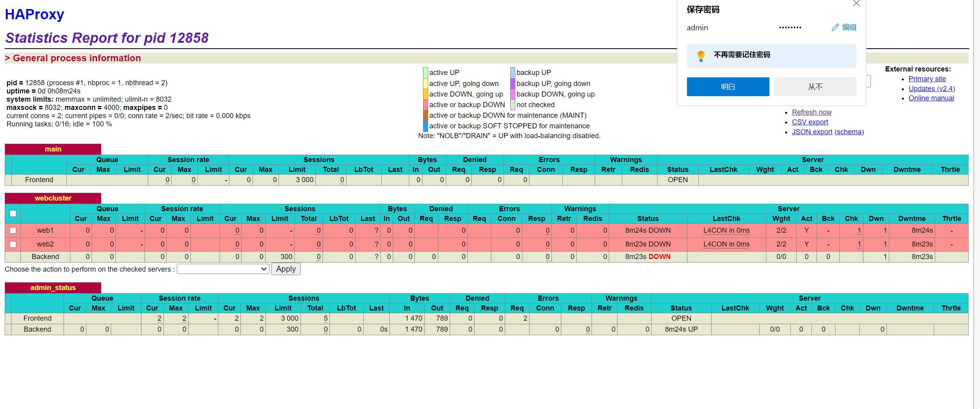
Task: Click the Apply button
Action: point(286,269)
